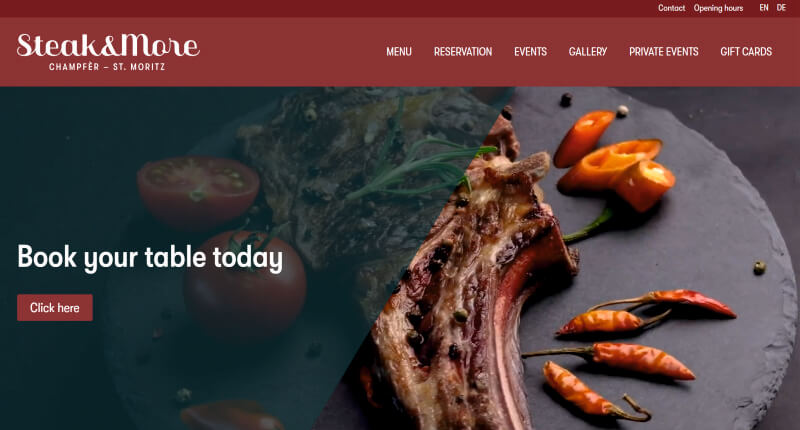The height and width of the screenshot is (430, 800).
Task: Click the halved tomato in the hero image
Action: click(198, 189)
